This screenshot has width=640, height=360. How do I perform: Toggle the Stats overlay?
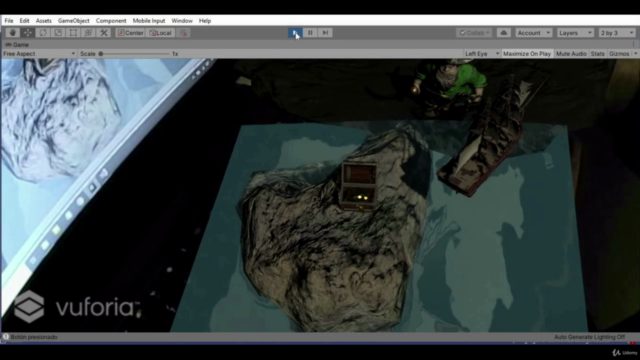pyautogui.click(x=597, y=53)
